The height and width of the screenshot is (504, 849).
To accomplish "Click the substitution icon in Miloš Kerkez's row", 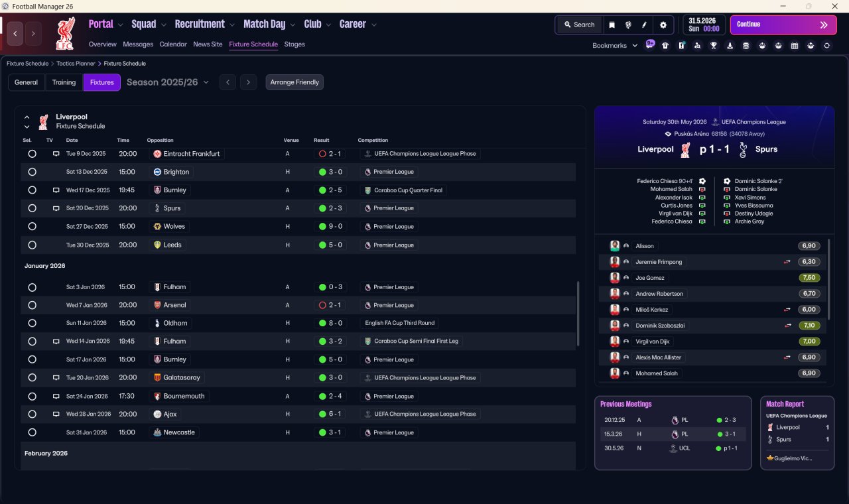I will 787,310.
